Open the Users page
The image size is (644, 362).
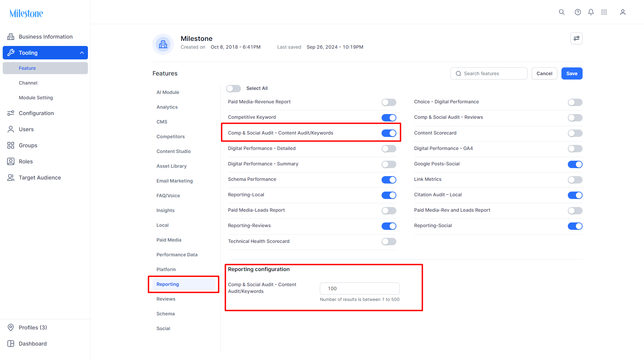tap(45, 129)
